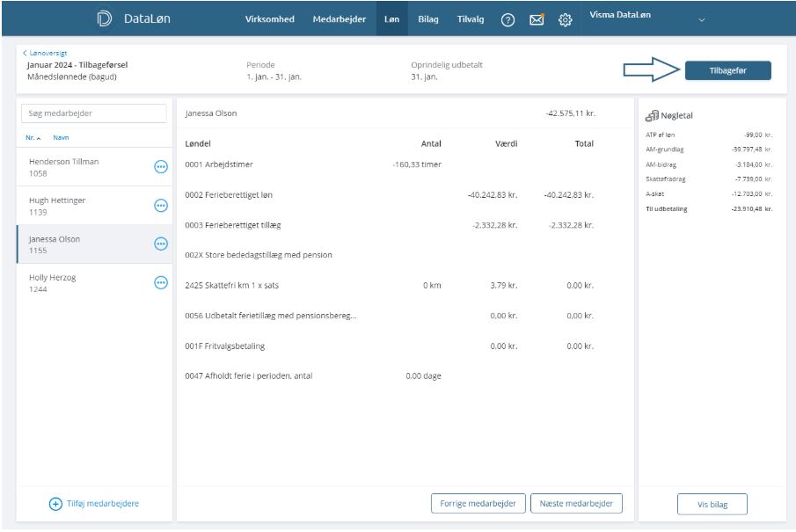The width and height of the screenshot is (796, 532).
Task: Focus the Søg medarbejder search field
Action: (x=94, y=113)
